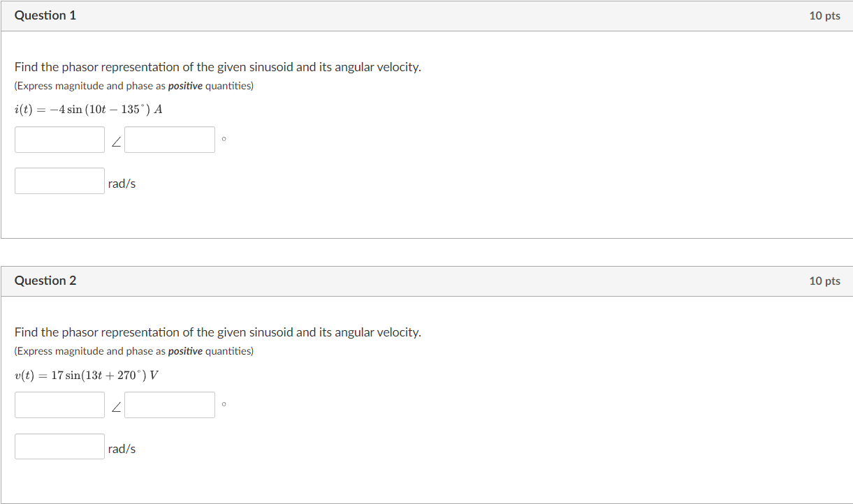
Task: Click the rad/s input field in Question 1
Action: [59, 180]
